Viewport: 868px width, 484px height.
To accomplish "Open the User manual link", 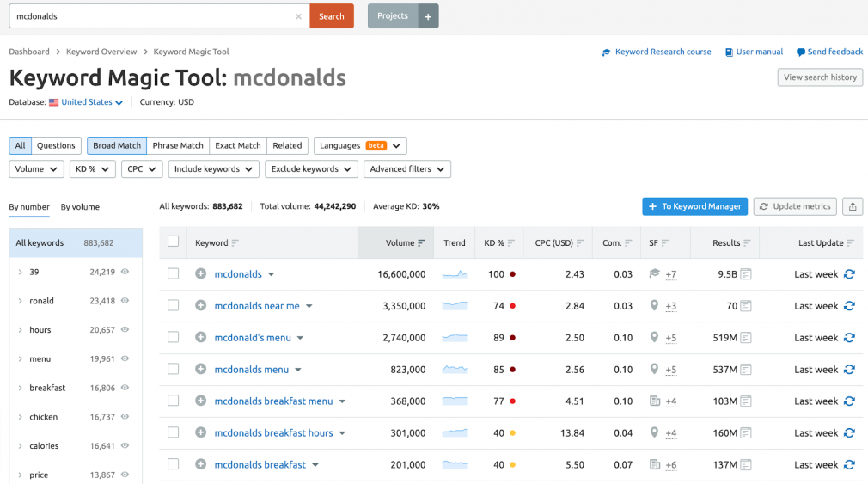I will (x=754, y=52).
